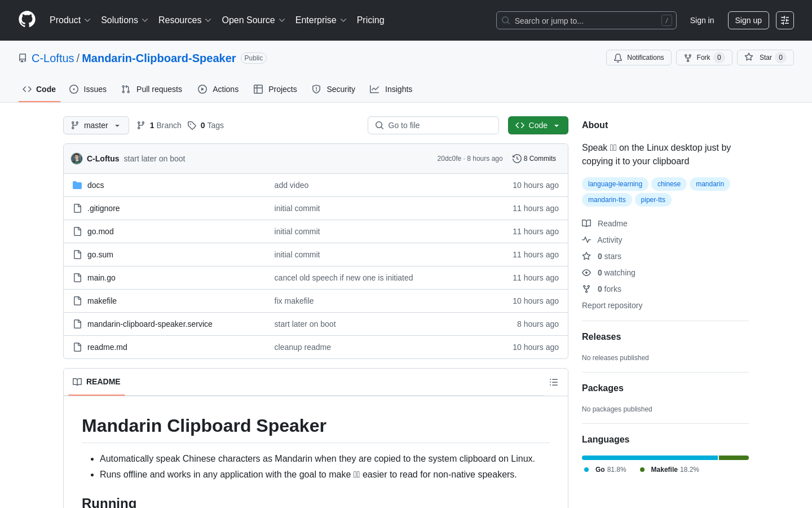Click the fork icon beside 0 forks
Image resolution: width=812 pixels, height=508 pixels.
coord(586,289)
